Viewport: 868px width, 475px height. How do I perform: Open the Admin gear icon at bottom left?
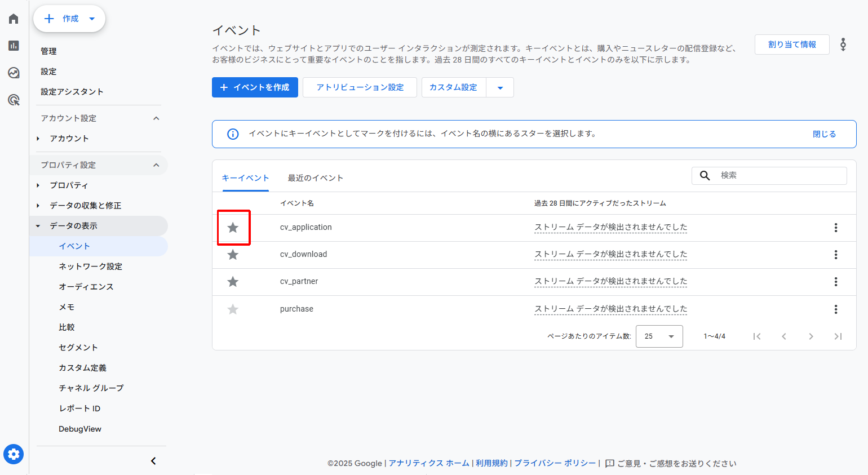coord(13,454)
